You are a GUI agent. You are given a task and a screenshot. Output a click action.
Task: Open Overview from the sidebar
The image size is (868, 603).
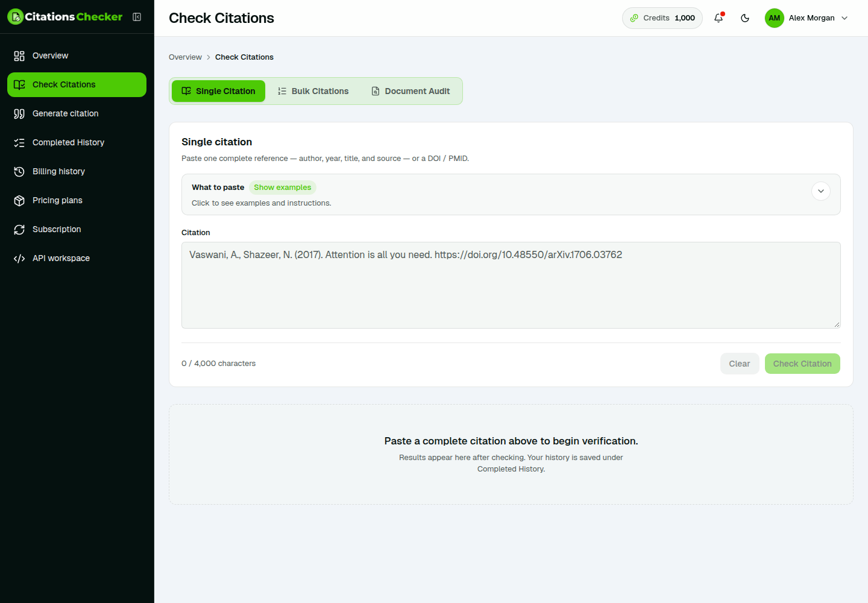pyautogui.click(x=77, y=55)
